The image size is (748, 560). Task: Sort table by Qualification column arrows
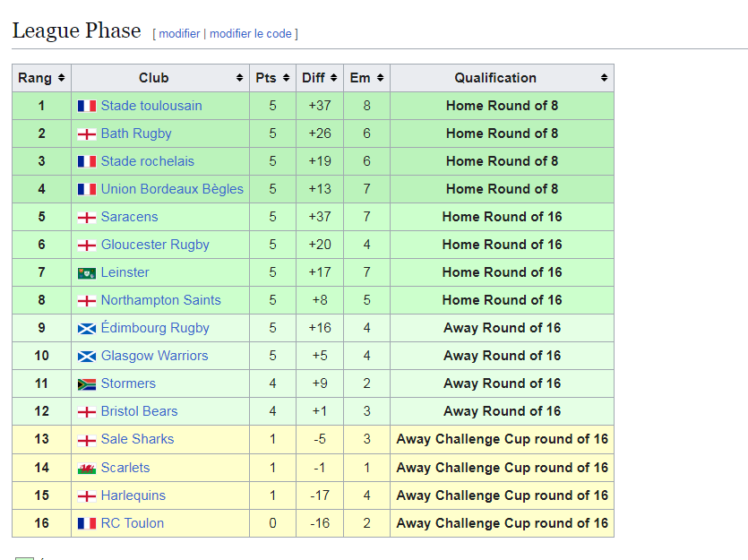604,78
